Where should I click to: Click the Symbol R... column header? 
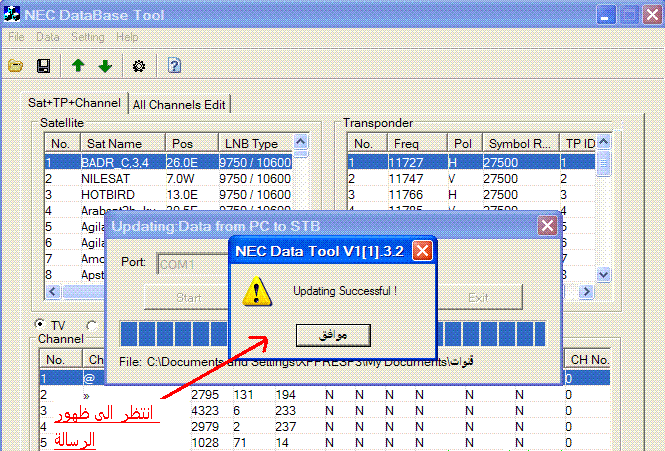(521, 144)
